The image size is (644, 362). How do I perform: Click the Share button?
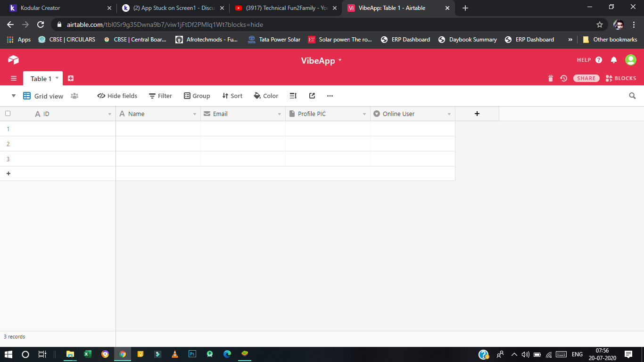click(x=586, y=78)
